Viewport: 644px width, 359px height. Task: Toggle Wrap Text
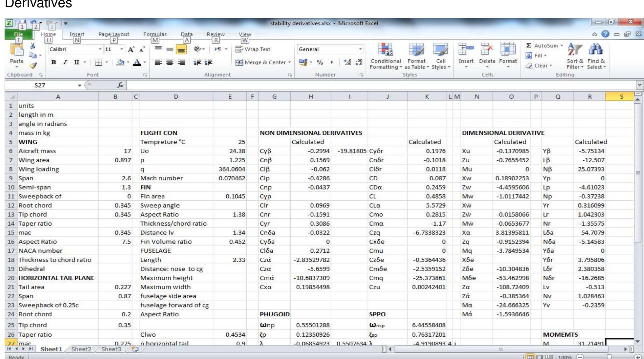(253, 49)
